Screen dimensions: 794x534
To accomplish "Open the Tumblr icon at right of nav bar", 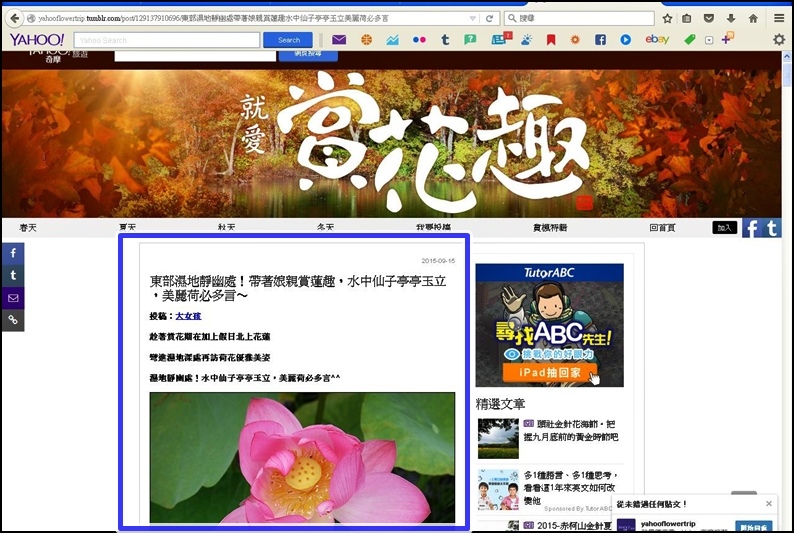I will point(772,228).
